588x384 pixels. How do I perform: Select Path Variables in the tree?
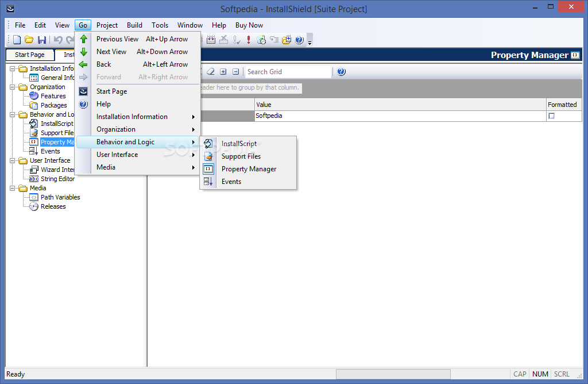click(60, 197)
